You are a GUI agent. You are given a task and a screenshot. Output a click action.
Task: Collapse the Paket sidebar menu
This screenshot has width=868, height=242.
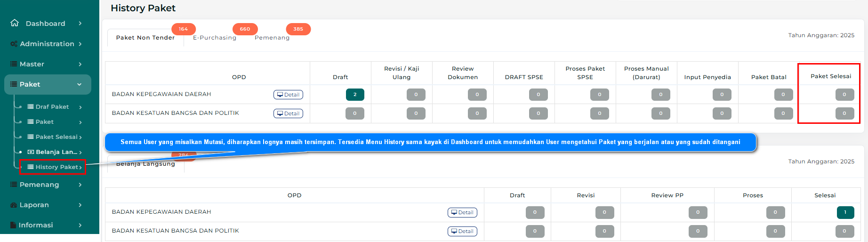tap(79, 84)
